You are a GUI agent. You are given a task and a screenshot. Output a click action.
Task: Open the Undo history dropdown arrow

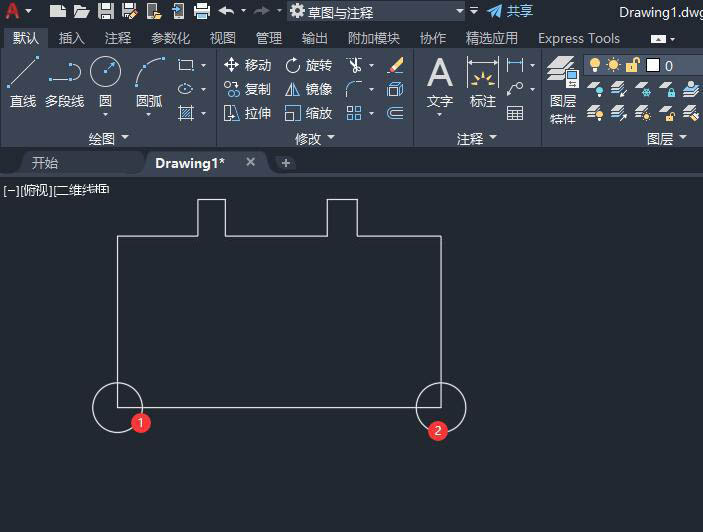(x=243, y=11)
